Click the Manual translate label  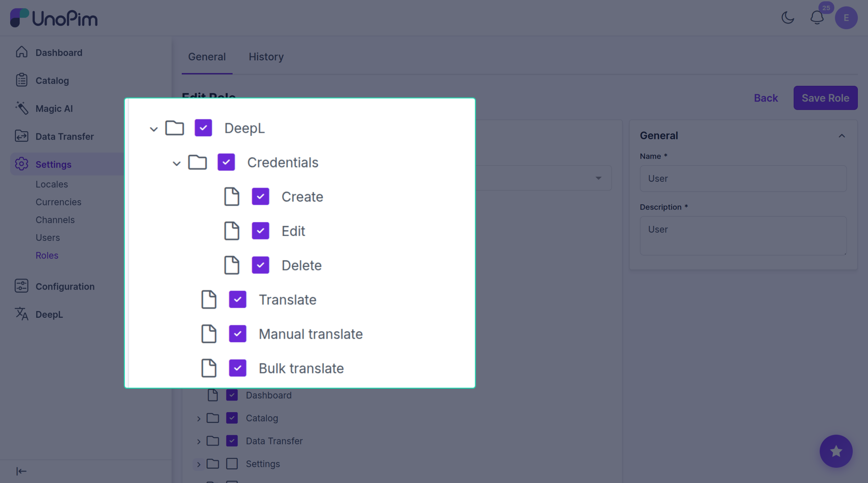pos(311,334)
